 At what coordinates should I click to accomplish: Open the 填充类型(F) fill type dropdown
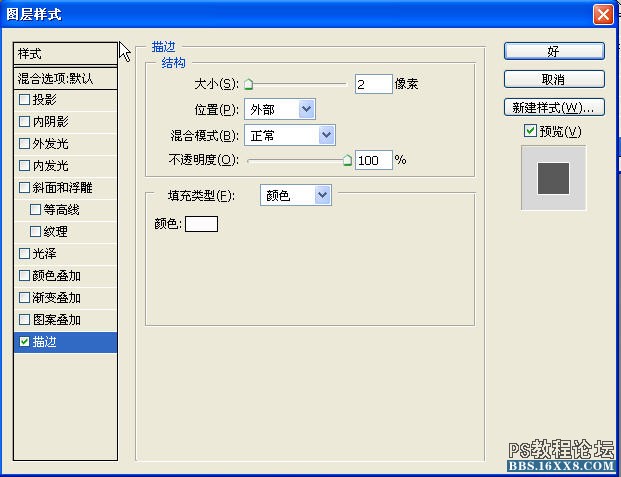pos(296,195)
